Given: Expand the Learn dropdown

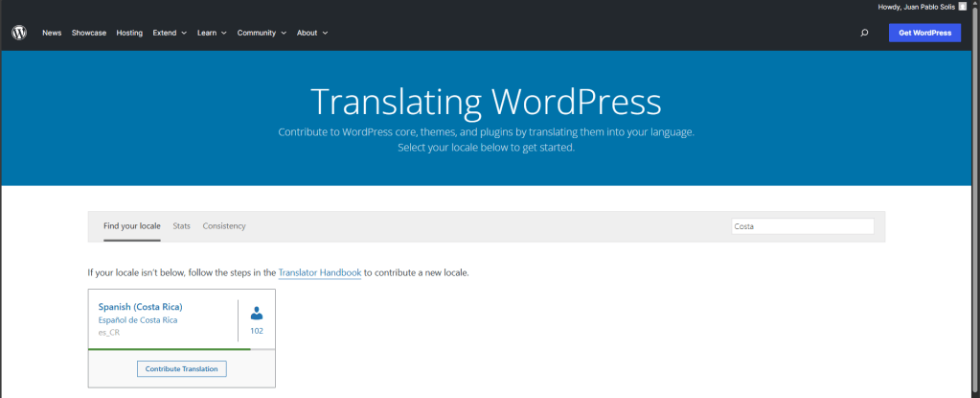Looking at the screenshot, I should coord(212,33).
